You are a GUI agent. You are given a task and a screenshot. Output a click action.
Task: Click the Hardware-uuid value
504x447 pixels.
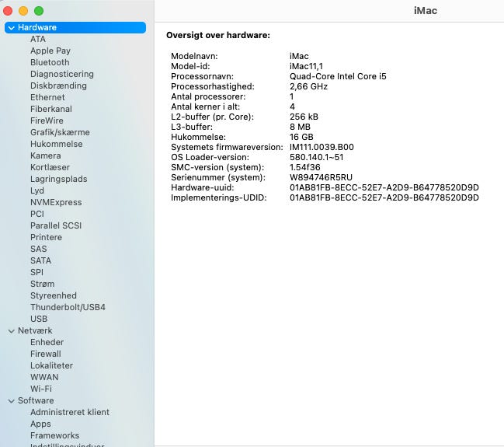point(384,187)
